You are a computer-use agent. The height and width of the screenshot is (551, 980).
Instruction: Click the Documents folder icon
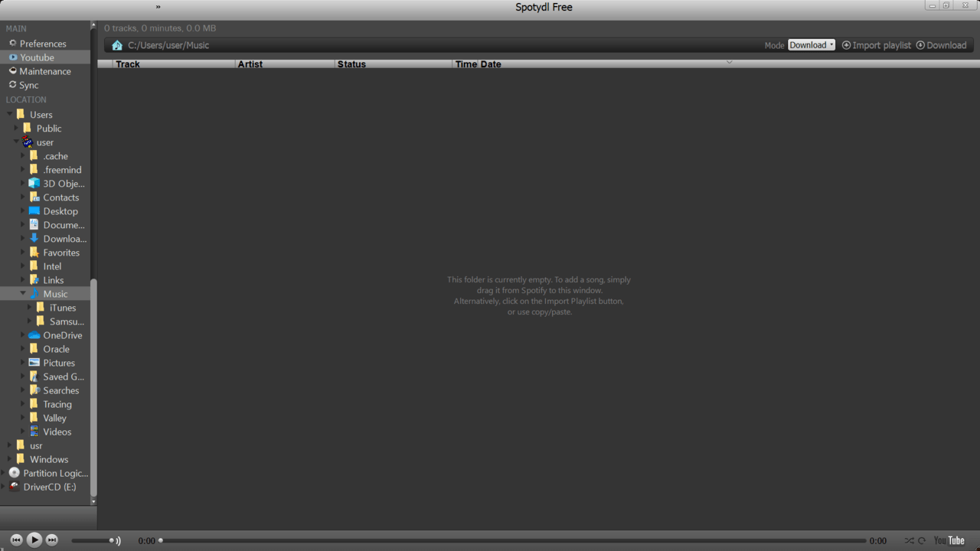(34, 224)
